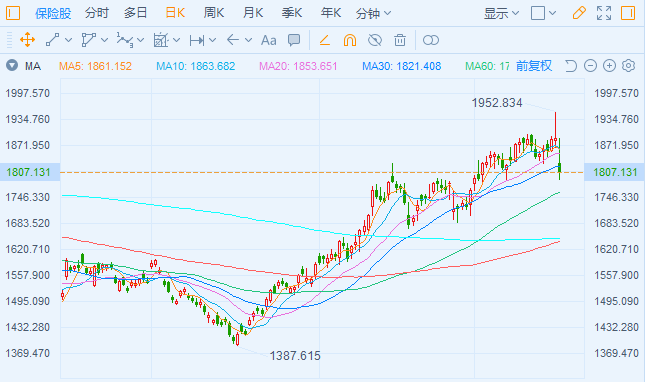
Task: Expand the wave tool options arrow
Action: [x=141, y=40]
